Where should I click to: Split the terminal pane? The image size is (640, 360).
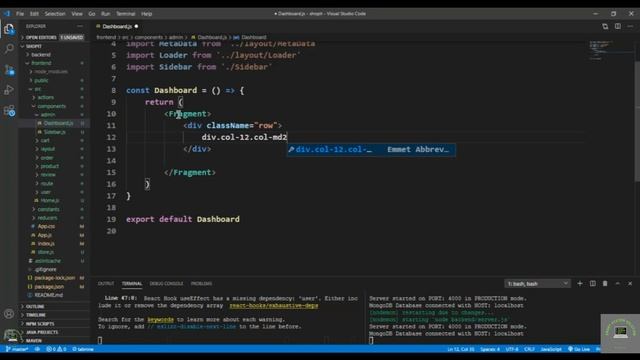pyautogui.click(x=592, y=283)
